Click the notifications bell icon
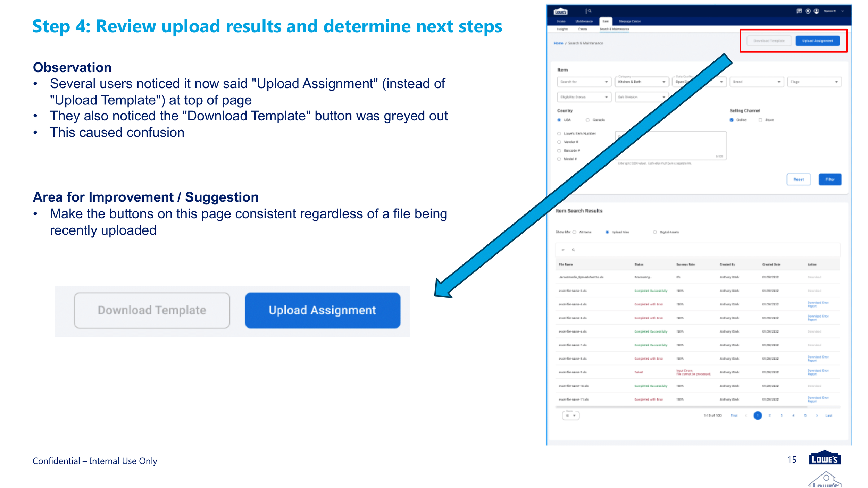Screen dimensions: 868x488 point(808,11)
